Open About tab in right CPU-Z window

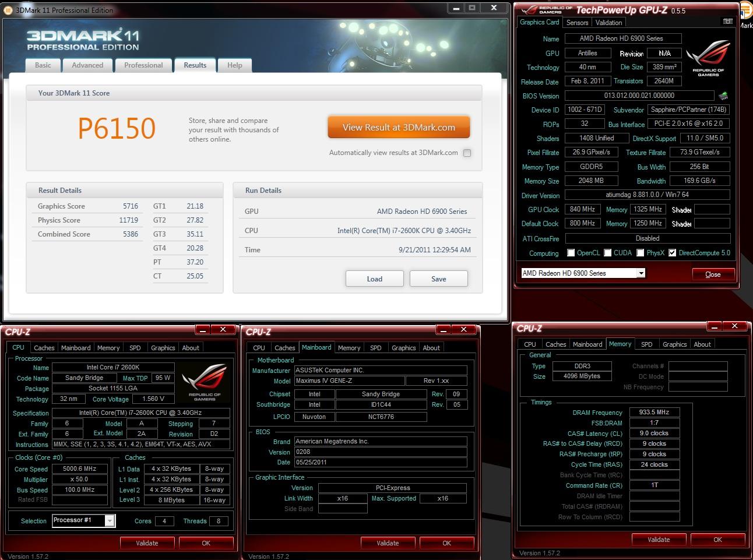(x=702, y=344)
